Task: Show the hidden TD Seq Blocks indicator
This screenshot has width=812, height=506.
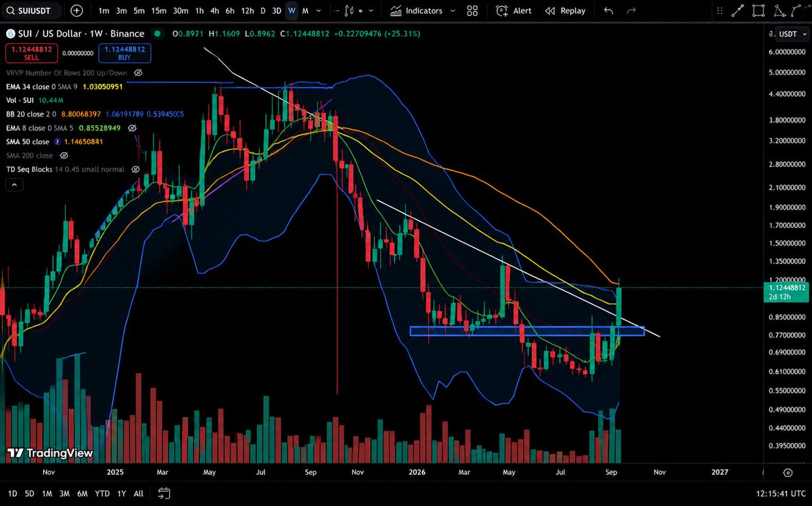Action: [135, 169]
